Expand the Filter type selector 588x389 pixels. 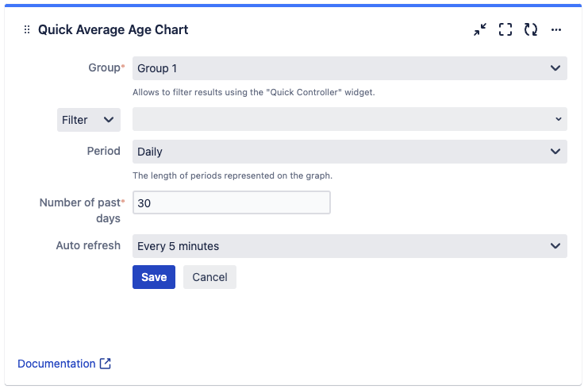coord(89,120)
